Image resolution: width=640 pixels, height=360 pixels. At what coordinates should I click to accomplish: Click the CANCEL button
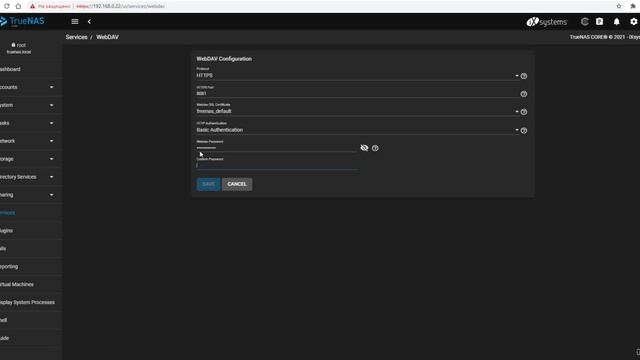(237, 184)
